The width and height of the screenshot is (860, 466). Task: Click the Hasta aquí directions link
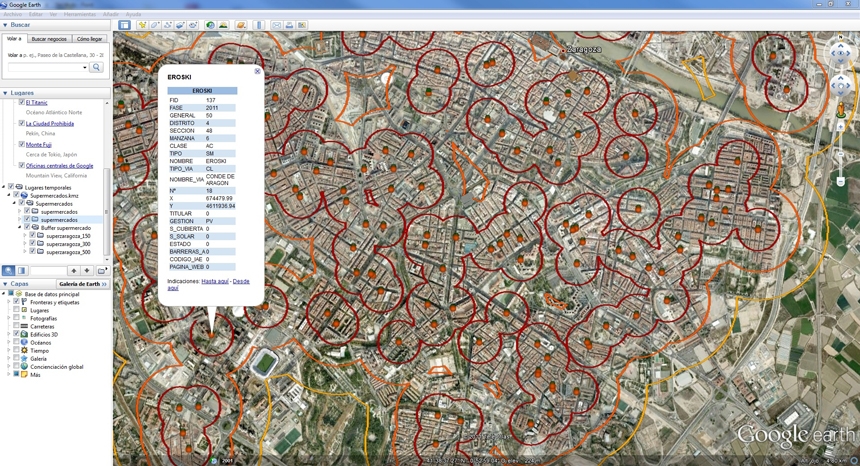click(215, 281)
